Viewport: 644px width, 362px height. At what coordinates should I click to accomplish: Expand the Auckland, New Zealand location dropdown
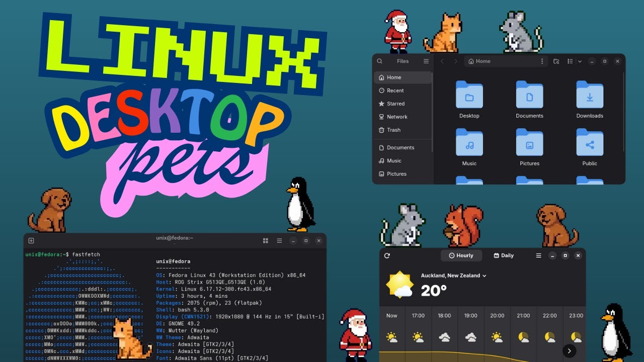[454, 276]
